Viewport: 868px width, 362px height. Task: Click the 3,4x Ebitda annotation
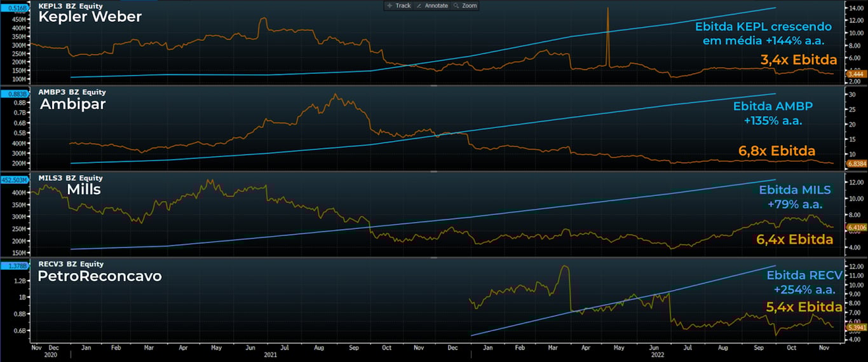[799, 60]
